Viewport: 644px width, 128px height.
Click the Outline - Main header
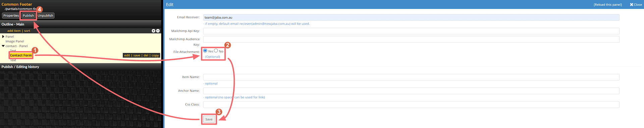13,24
